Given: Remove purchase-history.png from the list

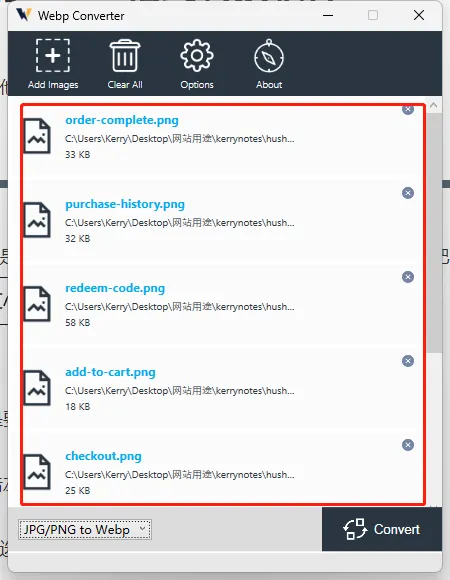Looking at the screenshot, I should click(x=408, y=193).
